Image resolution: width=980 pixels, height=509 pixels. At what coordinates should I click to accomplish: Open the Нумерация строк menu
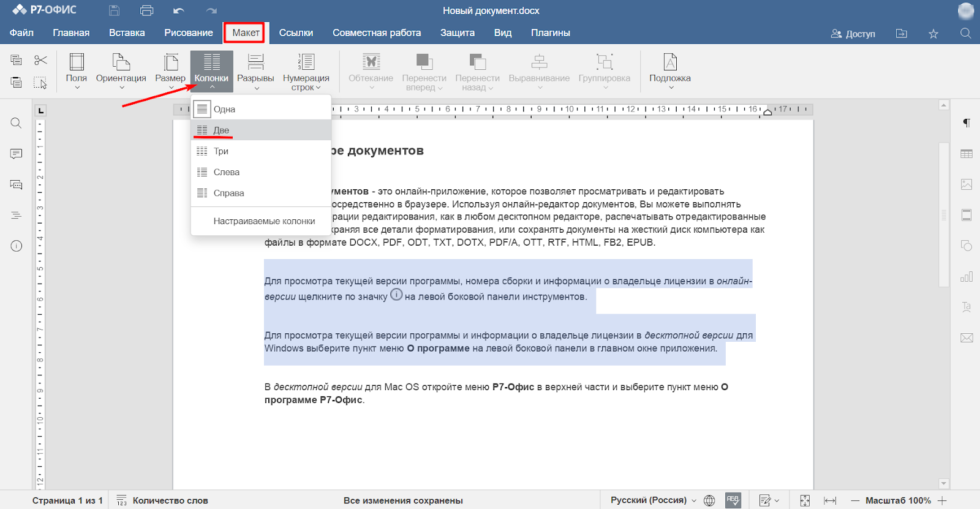[306, 71]
